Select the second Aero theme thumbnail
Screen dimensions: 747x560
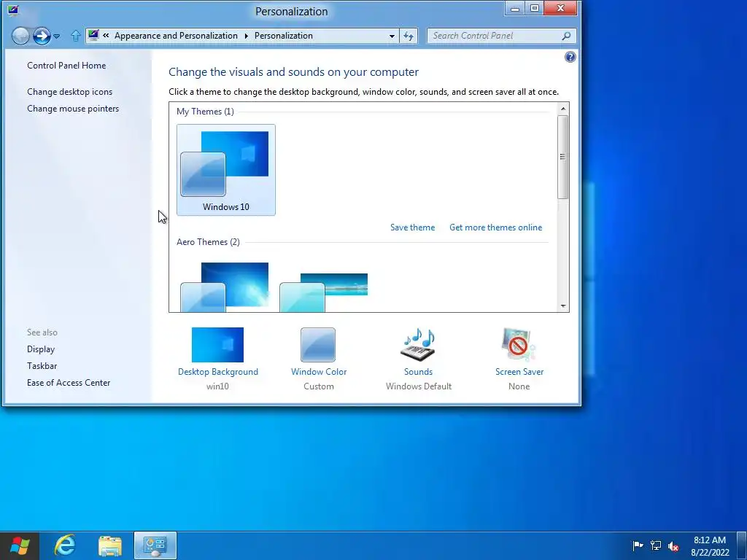pos(323,292)
